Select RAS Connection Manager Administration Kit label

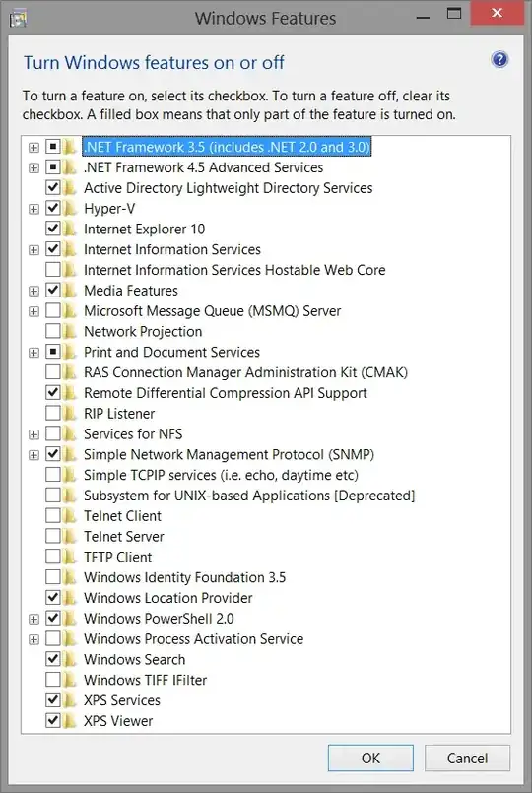(245, 372)
